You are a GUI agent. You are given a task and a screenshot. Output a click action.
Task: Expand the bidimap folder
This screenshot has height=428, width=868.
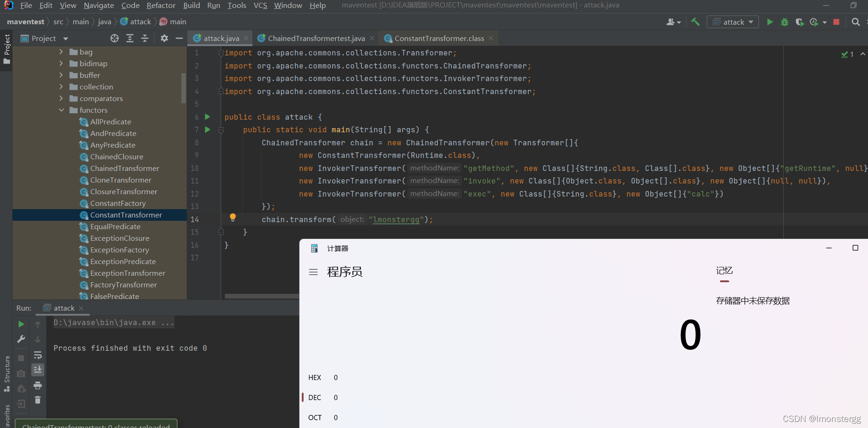click(61, 63)
